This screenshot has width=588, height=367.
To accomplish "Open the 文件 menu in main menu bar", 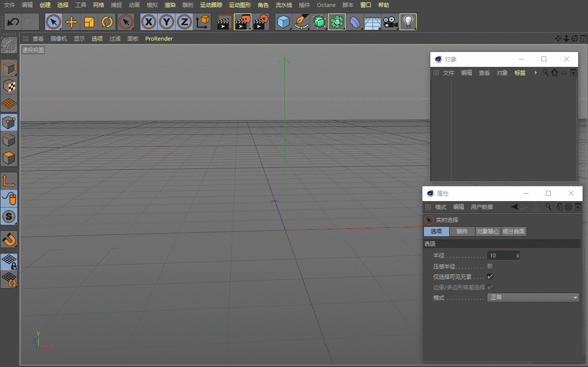I will click(9, 5).
